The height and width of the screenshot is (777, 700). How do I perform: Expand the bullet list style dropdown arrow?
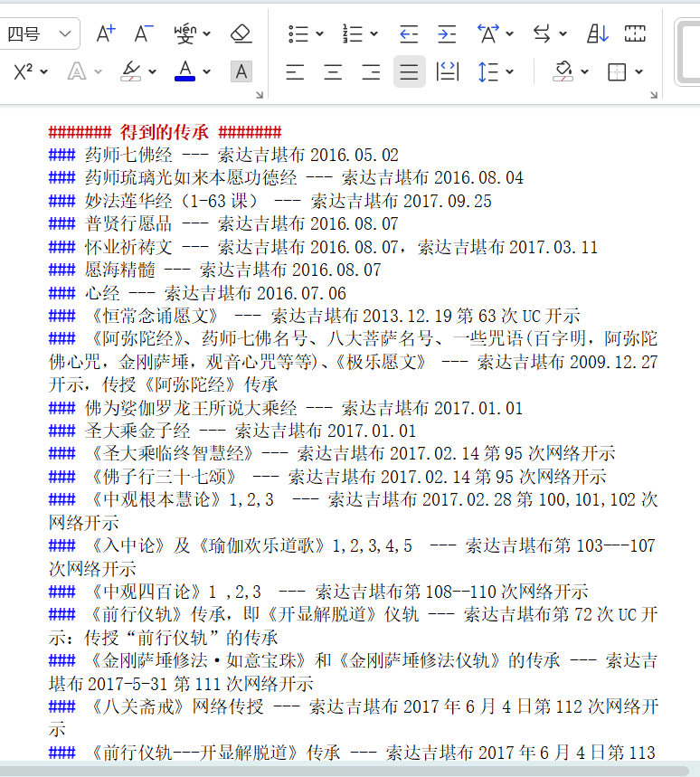[319, 33]
